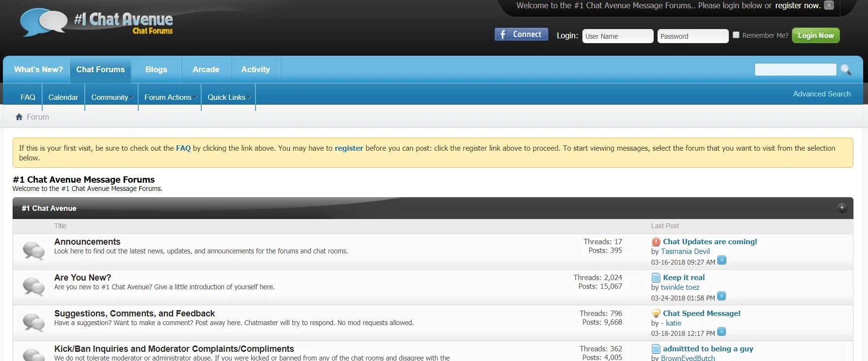Viewport: 868px width, 361px height.
Task: Click the search magnifier icon
Action: click(846, 70)
